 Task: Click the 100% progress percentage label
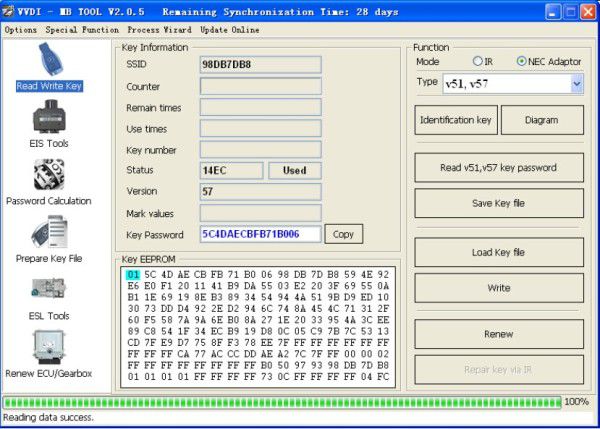[576, 402]
